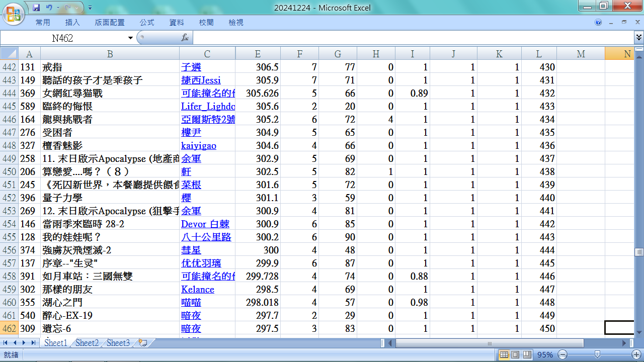This screenshot has width=644, height=362.
Task: Open Kelance author hyperlink
Action: (198, 289)
